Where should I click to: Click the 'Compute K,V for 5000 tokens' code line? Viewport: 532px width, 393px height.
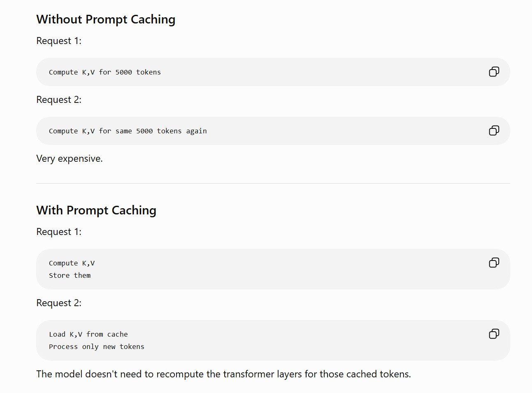tap(105, 72)
